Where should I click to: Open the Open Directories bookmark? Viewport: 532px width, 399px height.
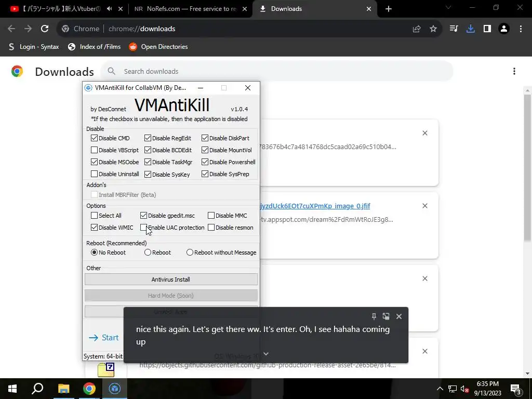[x=158, y=47]
